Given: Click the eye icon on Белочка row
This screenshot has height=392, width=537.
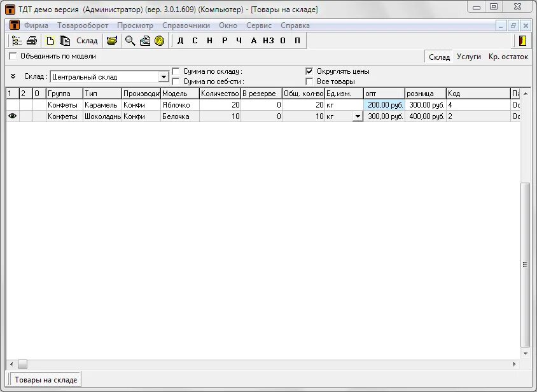Looking at the screenshot, I should tap(12, 116).
